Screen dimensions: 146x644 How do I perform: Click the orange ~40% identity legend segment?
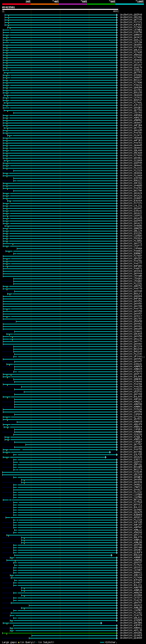coord(45,4)
